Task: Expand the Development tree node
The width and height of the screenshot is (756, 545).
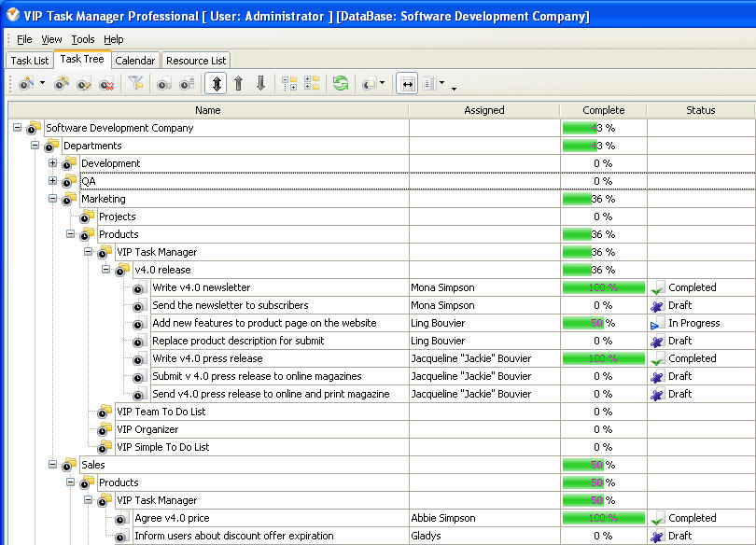Action: pyautogui.click(x=52, y=163)
